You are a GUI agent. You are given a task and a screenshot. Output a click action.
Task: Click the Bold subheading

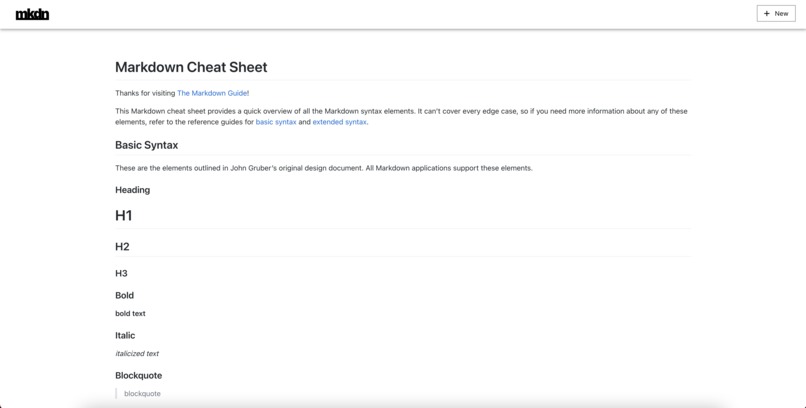124,295
